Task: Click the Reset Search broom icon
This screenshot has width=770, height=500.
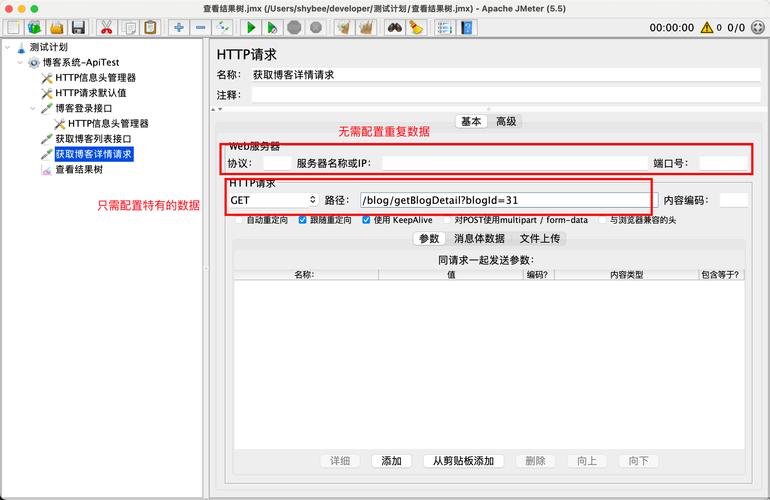Action: (x=416, y=28)
